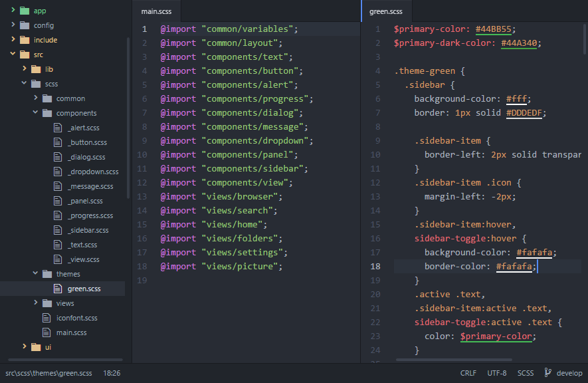588x383 pixels.
Task: Collapse the themes folder chevron
Action: click(36, 273)
